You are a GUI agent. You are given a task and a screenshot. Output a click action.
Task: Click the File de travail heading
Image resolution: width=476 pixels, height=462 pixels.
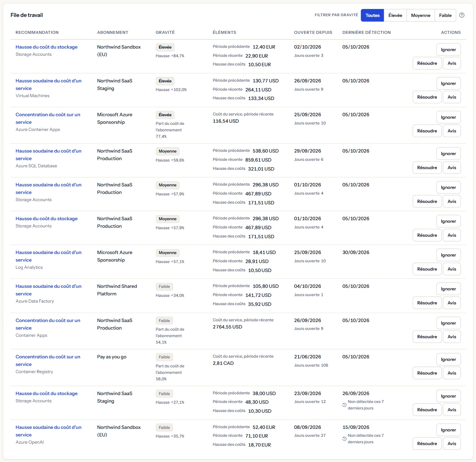pyautogui.click(x=27, y=15)
